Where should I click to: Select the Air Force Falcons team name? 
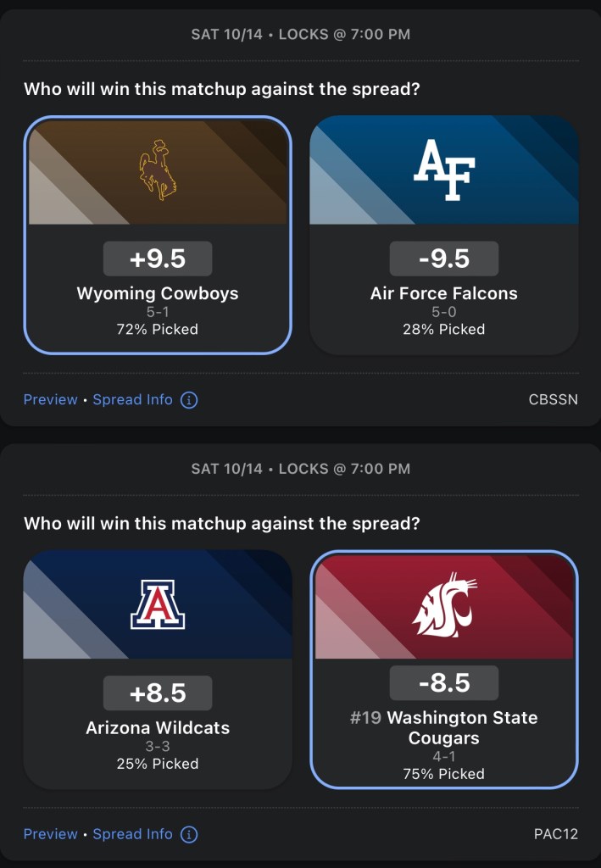click(444, 293)
